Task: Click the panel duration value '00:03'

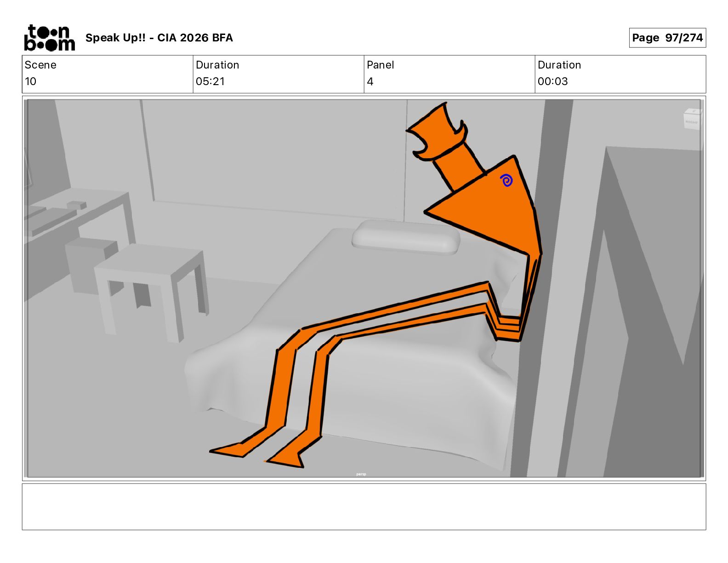Action: 552,81
